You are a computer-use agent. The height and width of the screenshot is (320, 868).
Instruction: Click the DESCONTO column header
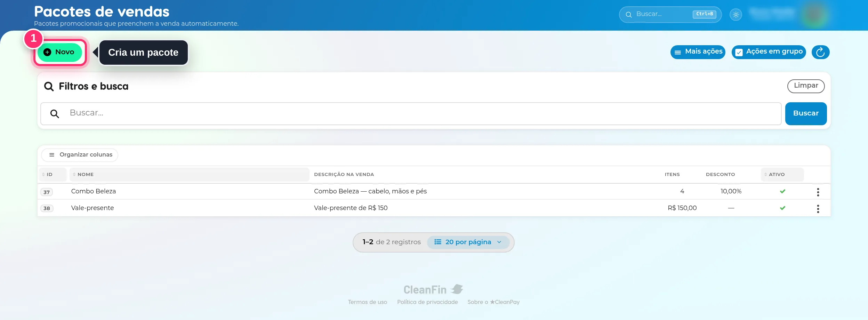pos(720,174)
